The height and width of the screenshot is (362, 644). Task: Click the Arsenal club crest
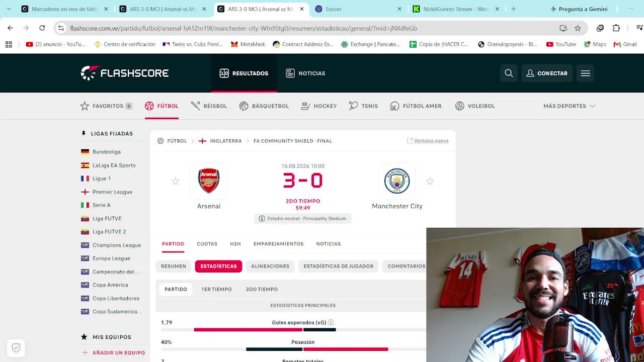209,181
